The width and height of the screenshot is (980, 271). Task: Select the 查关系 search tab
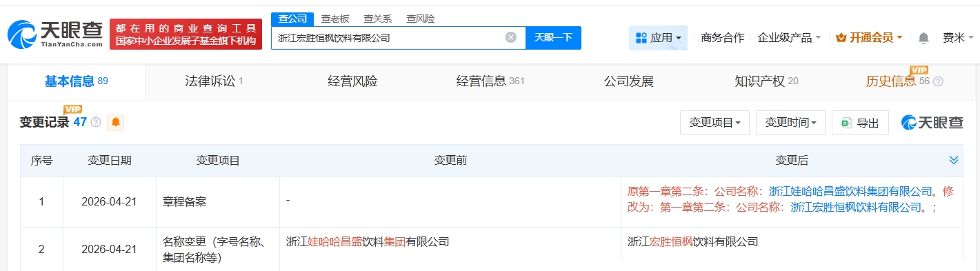pos(378,19)
